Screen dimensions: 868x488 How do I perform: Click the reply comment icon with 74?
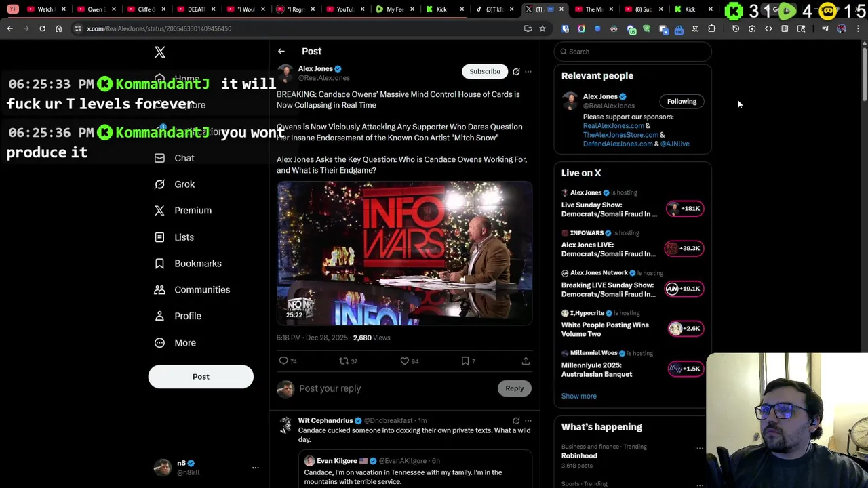284,361
